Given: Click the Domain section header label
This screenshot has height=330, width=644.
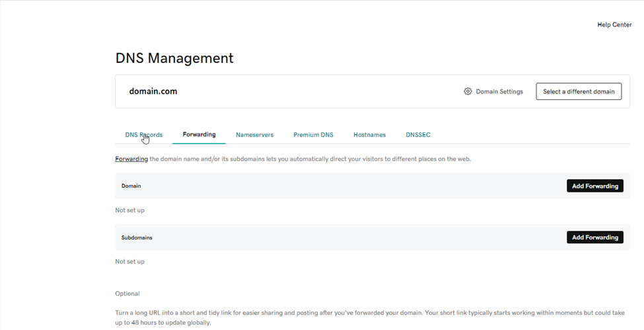Looking at the screenshot, I should (x=131, y=186).
